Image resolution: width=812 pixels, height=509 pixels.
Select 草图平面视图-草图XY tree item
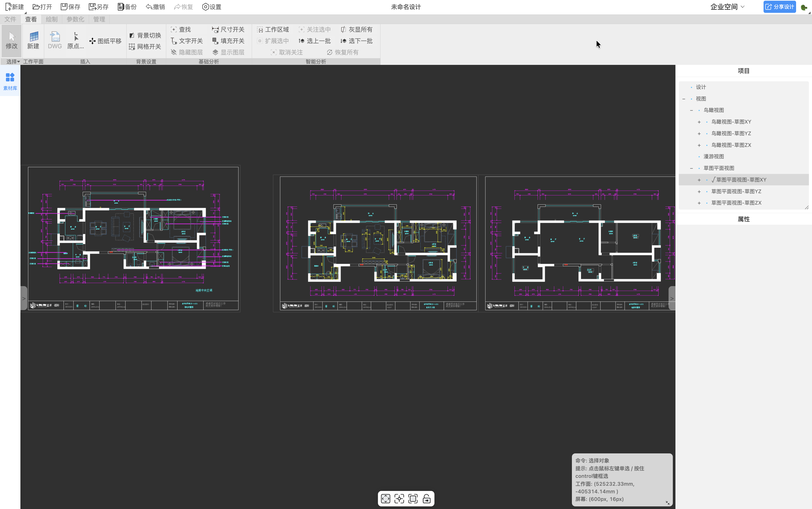pyautogui.click(x=744, y=180)
